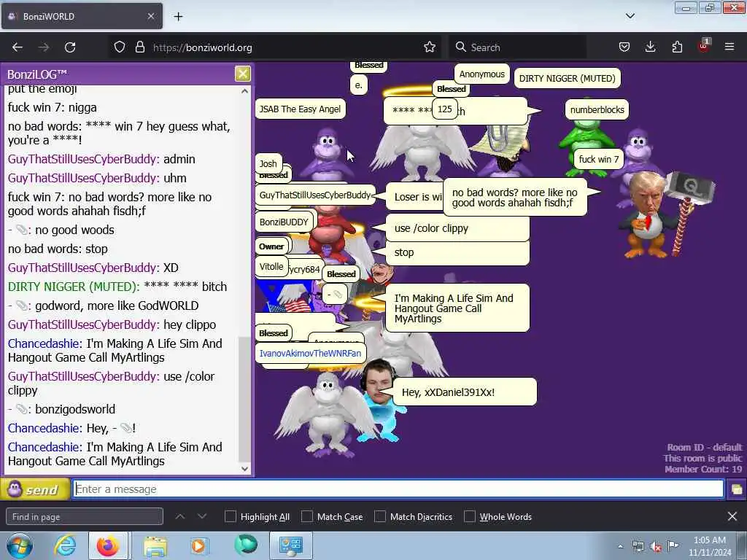747x560 pixels.
Task: Open Windows Media Player taskbar icon
Action: pos(198,546)
